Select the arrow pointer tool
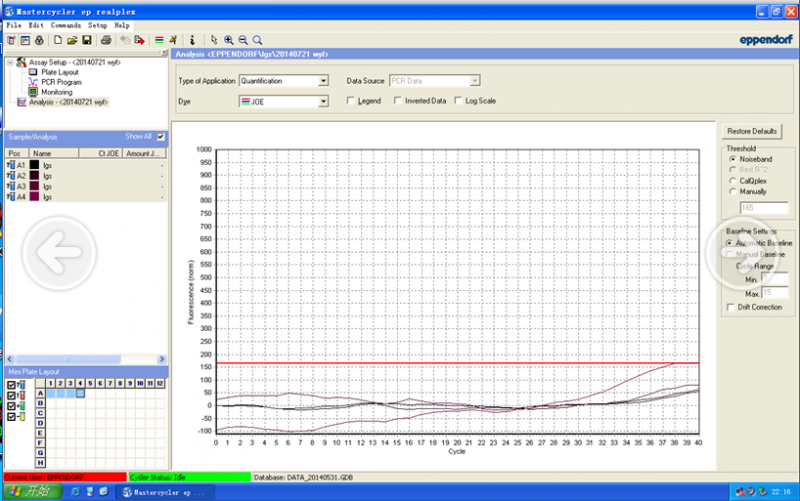This screenshot has width=800, height=501. 214,40
